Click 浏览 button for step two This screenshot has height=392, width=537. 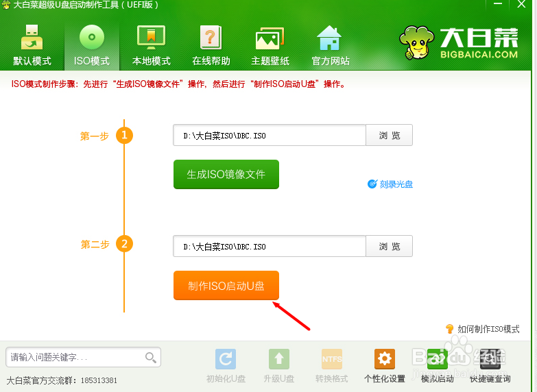pos(390,246)
